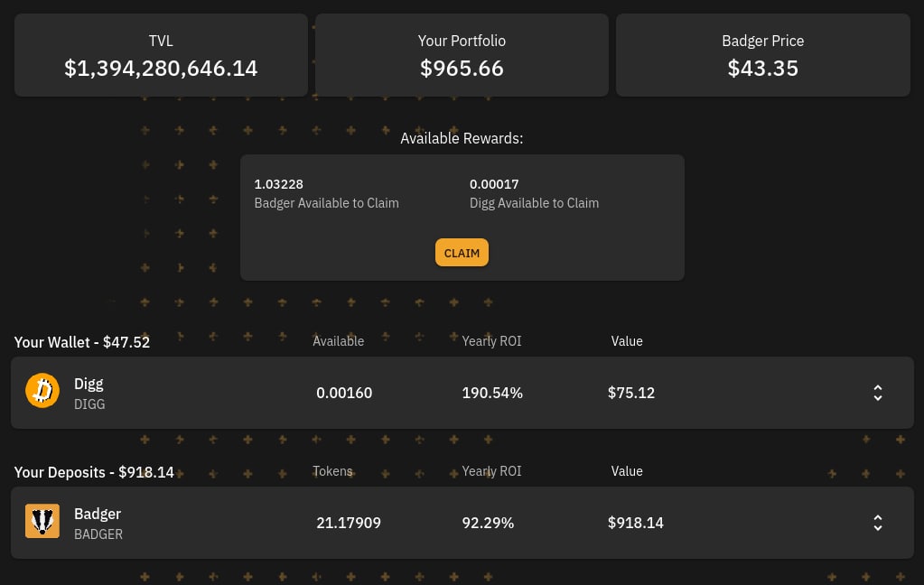Select Digg available balance 0.00160
The width and height of the screenshot is (924, 585).
pyautogui.click(x=344, y=393)
